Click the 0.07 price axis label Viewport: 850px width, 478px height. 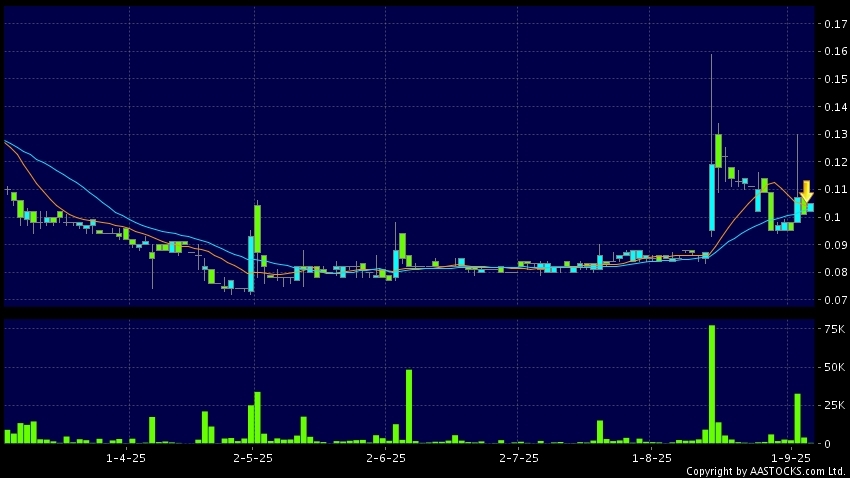coord(832,300)
